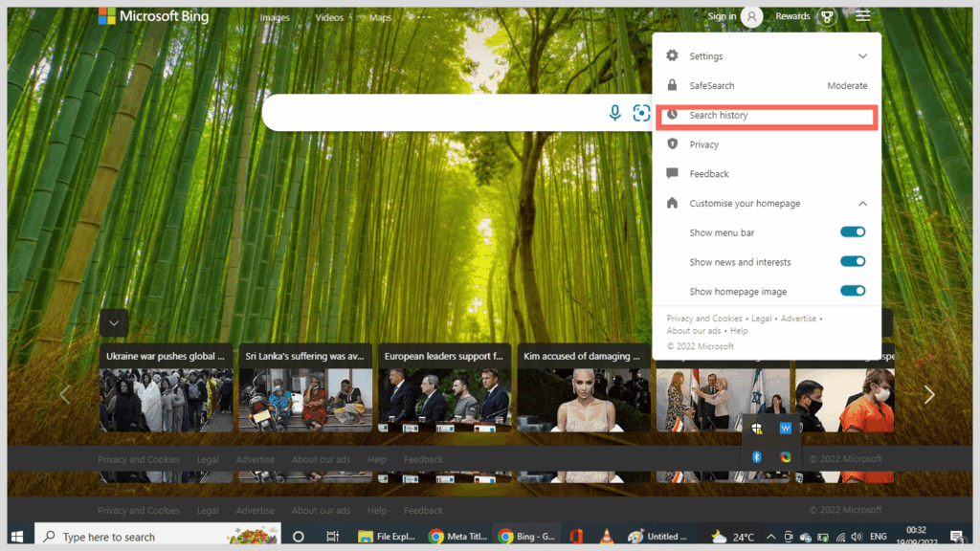Click inside the Bing search box
Screen dimensions: 980x551
coord(431,113)
